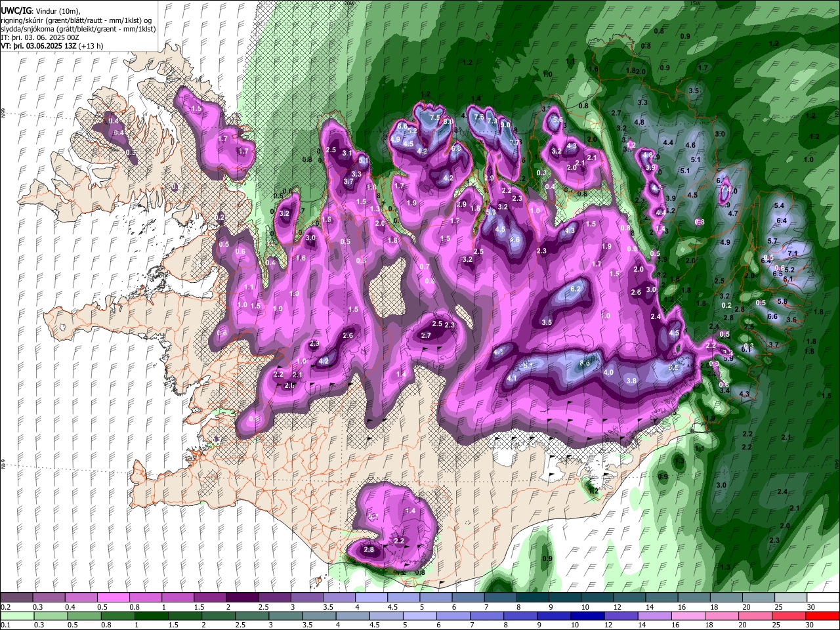
Task: Click the '(+13 h)' forecast offset text
Action: pyautogui.click(x=91, y=47)
